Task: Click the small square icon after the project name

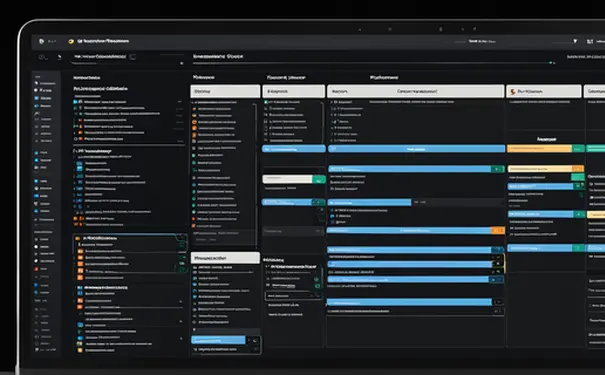Action: point(133,57)
